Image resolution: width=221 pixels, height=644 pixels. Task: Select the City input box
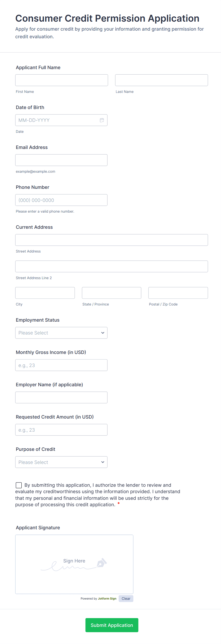tap(45, 293)
